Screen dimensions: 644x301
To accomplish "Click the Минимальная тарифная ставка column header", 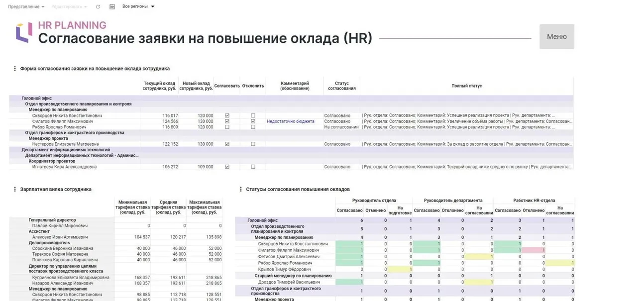I will coord(132,207).
